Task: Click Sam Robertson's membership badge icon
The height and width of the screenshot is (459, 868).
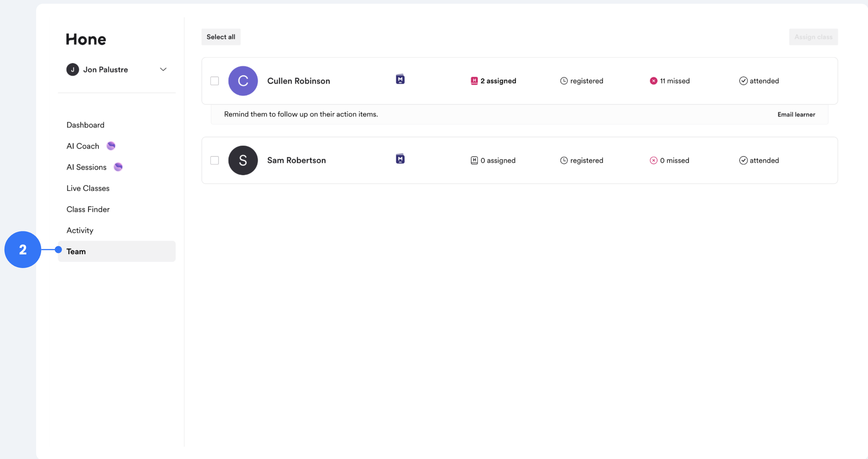Action: (400, 159)
